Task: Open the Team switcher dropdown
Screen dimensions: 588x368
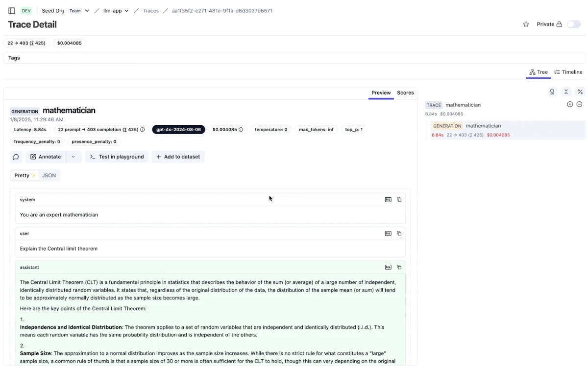Action: [x=79, y=10]
